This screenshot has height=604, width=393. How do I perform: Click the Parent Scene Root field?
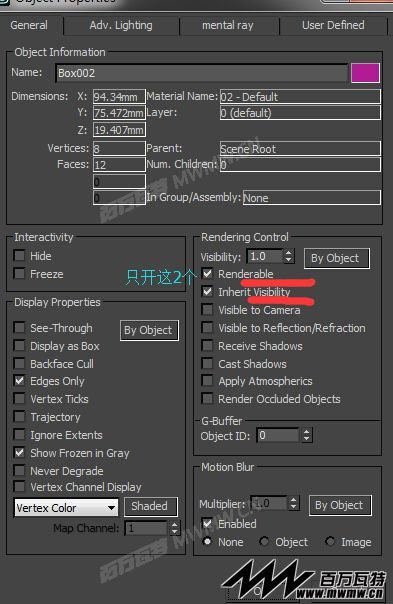(300, 149)
